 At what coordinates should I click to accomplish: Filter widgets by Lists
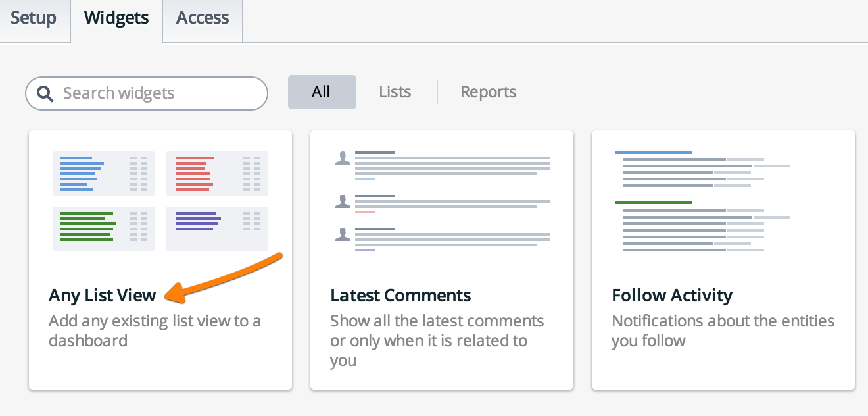pyautogui.click(x=394, y=92)
